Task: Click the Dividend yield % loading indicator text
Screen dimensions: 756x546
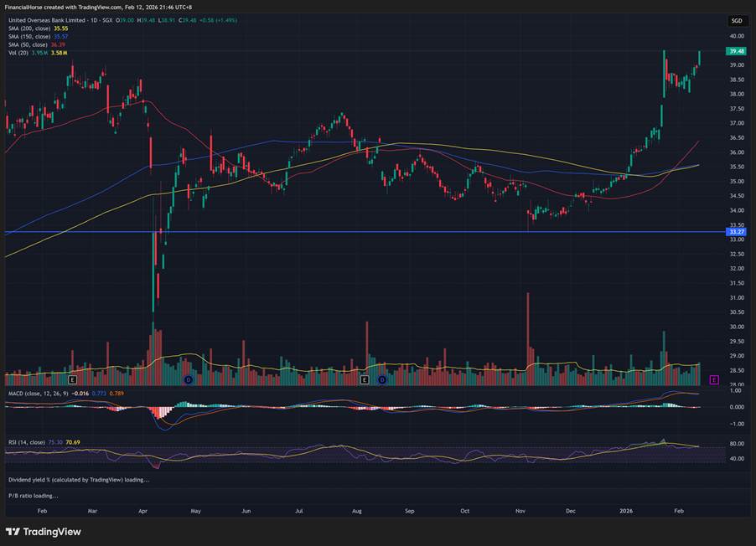Action: pyautogui.click(x=78, y=480)
